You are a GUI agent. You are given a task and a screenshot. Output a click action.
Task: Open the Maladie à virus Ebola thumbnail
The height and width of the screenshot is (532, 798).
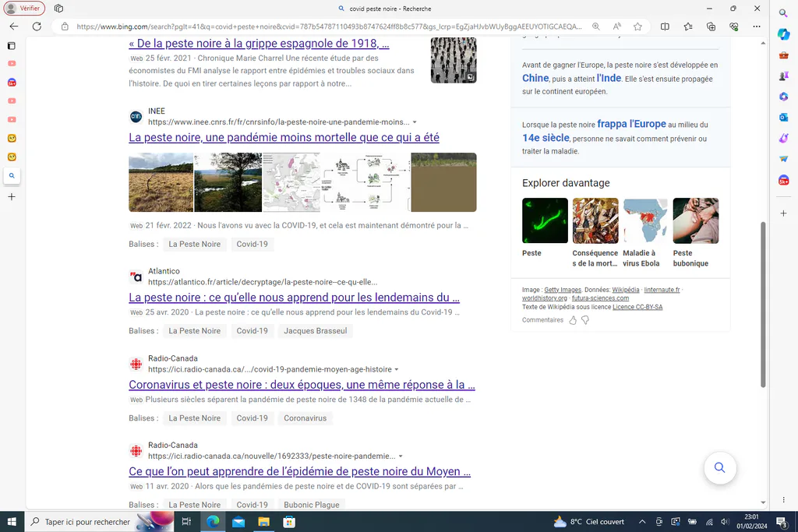644,220
